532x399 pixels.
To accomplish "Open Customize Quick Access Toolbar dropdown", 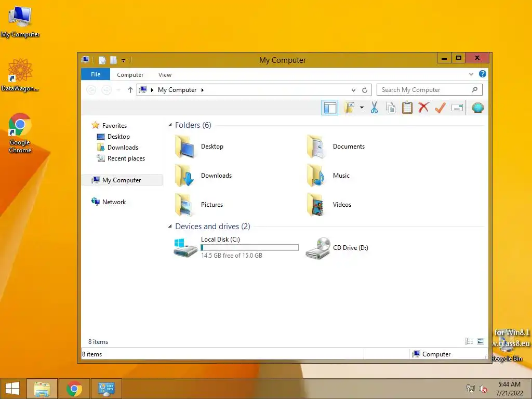I will (124, 60).
